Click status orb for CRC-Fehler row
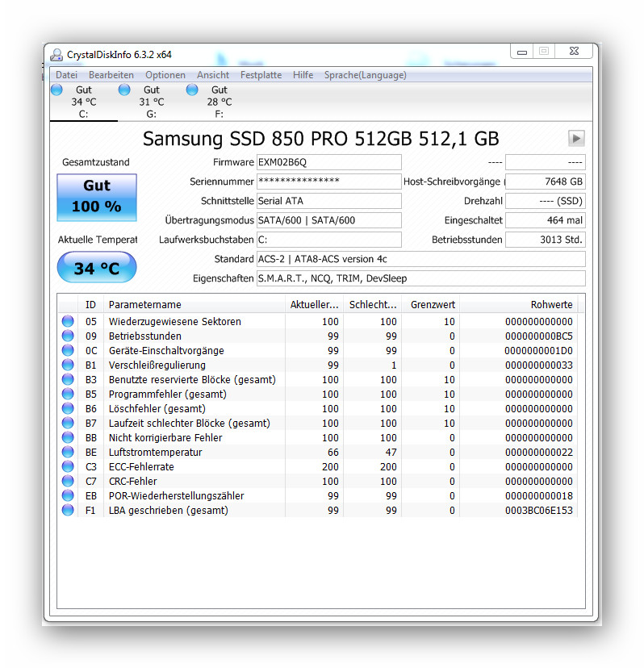Image resolution: width=644 pixels, height=668 pixels. (68, 481)
